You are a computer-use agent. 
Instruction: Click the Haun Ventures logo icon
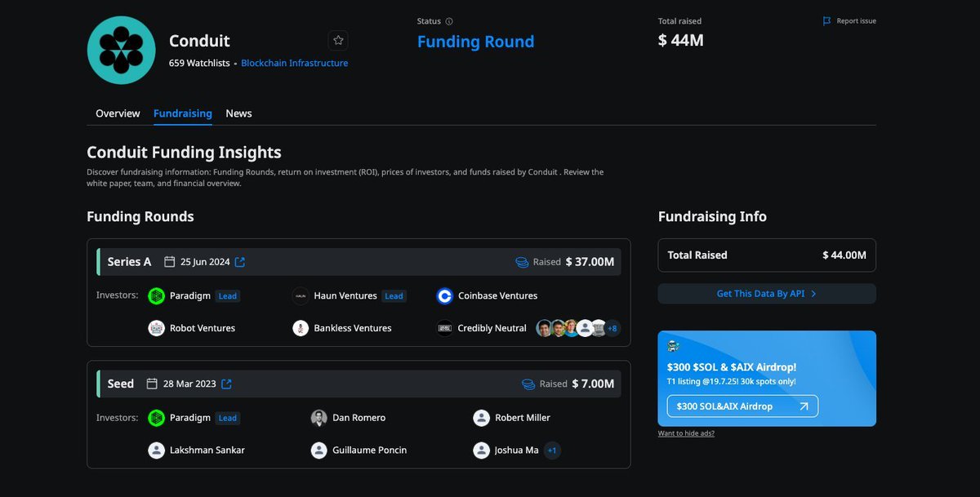301,295
